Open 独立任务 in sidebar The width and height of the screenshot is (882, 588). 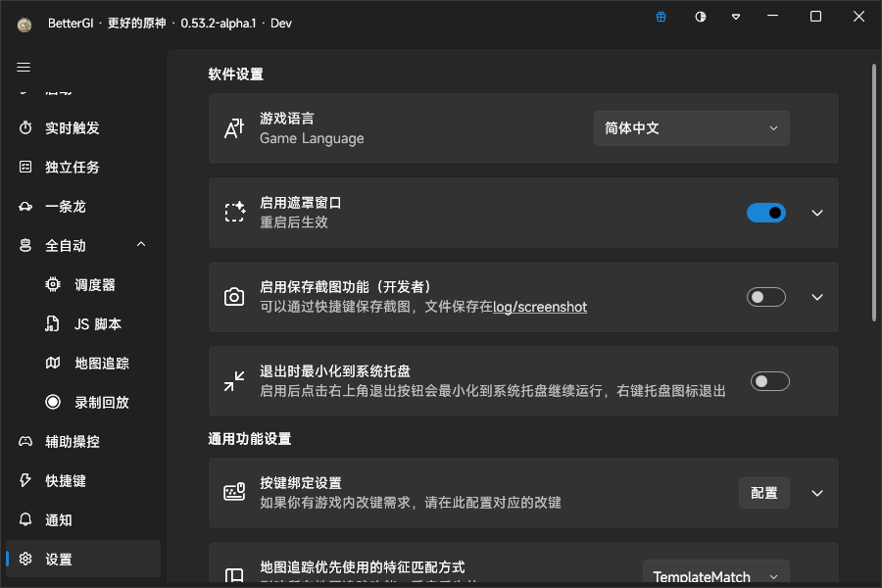tap(83, 168)
